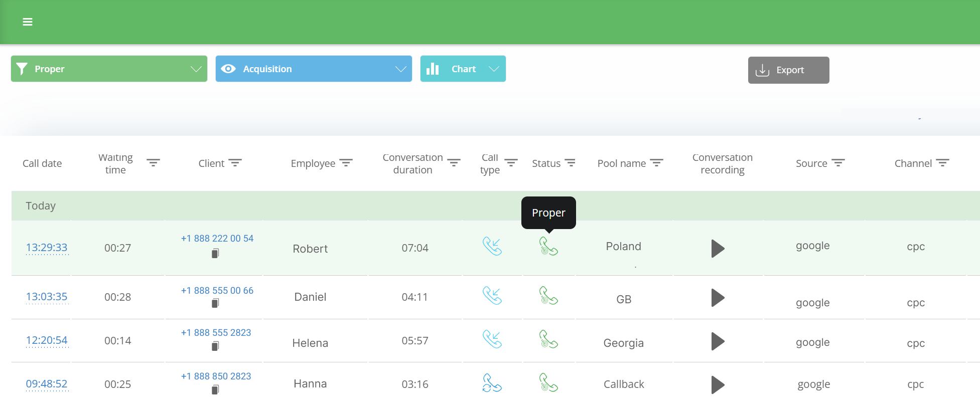This screenshot has width=980, height=412.
Task: Click employee name Helena
Action: tap(310, 343)
